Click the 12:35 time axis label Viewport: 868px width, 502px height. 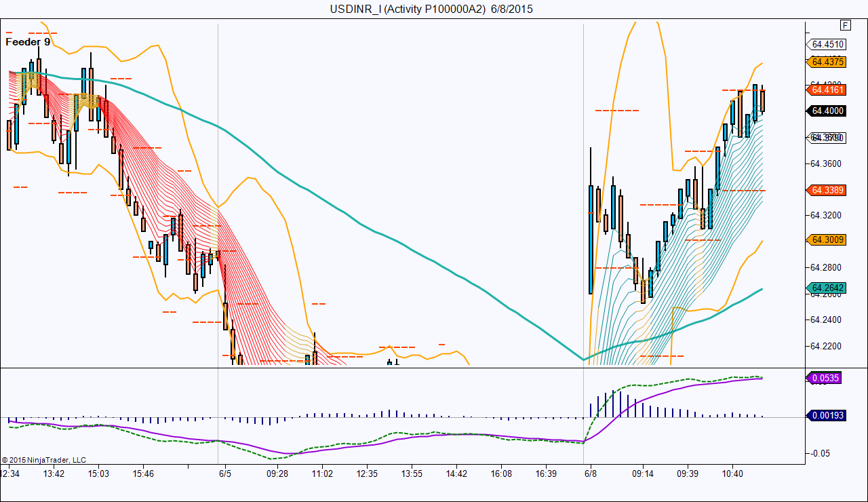(367, 474)
